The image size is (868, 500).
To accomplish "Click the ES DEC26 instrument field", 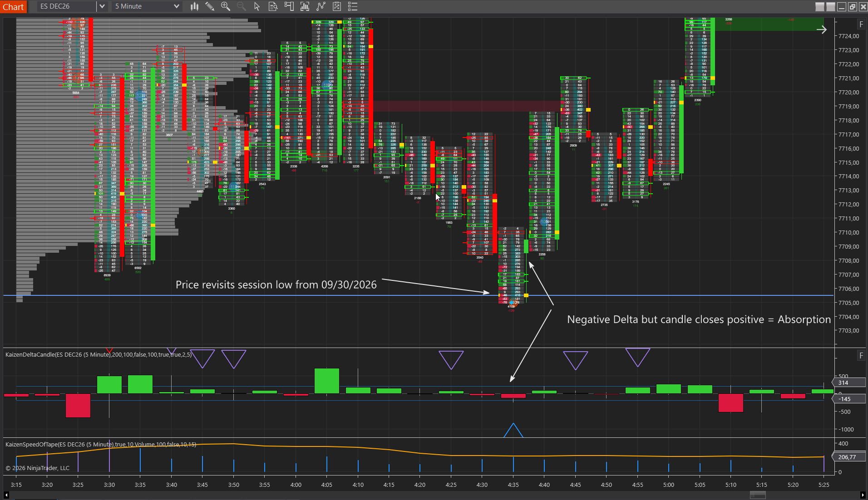I will [67, 6].
